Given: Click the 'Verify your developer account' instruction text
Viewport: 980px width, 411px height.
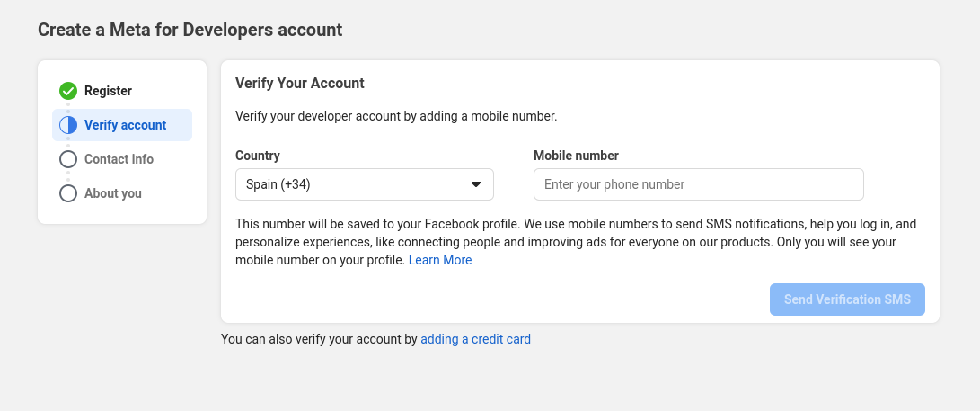Looking at the screenshot, I should [x=396, y=116].
